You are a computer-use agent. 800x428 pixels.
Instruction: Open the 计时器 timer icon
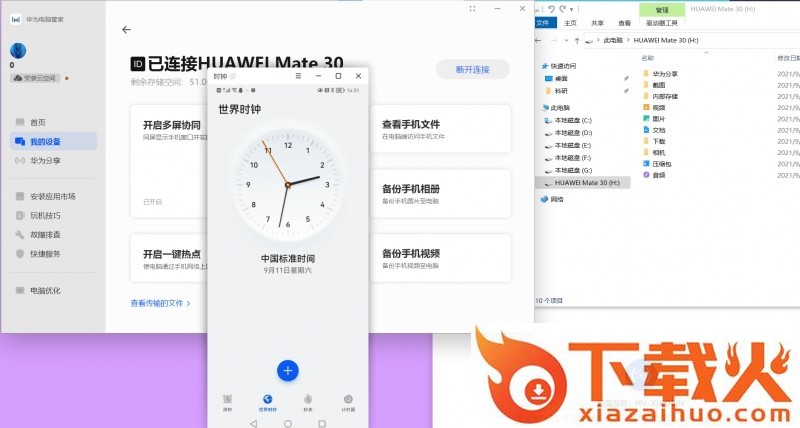[348, 399]
